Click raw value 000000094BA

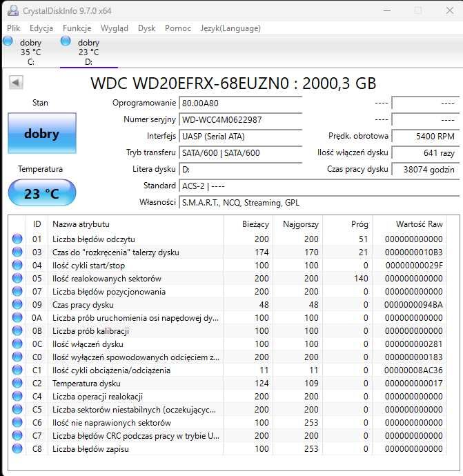(413, 305)
